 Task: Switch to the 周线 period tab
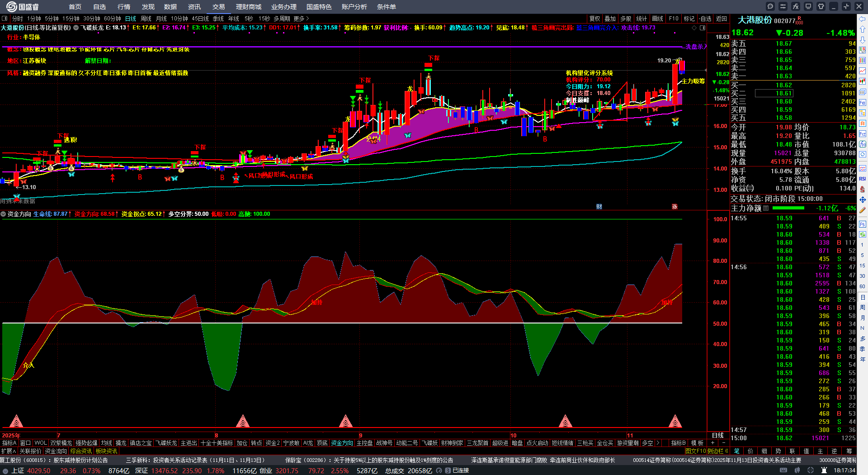(x=146, y=19)
